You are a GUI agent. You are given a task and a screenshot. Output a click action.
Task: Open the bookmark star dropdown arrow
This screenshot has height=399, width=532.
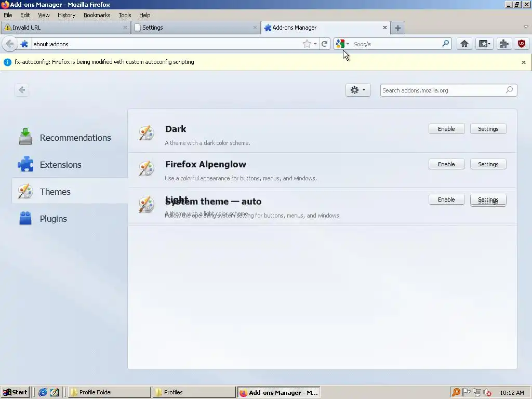[x=315, y=44]
